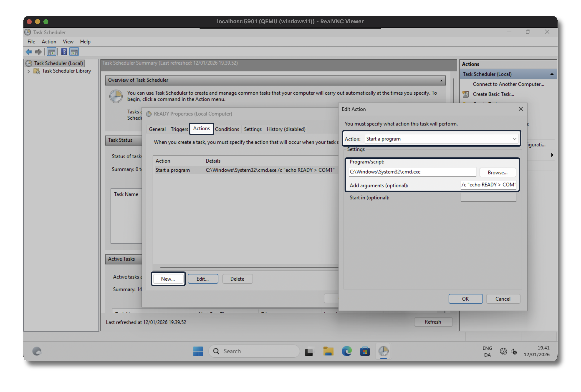Open the Action type dropdown
The width and height of the screenshot is (581, 392).
point(441,139)
